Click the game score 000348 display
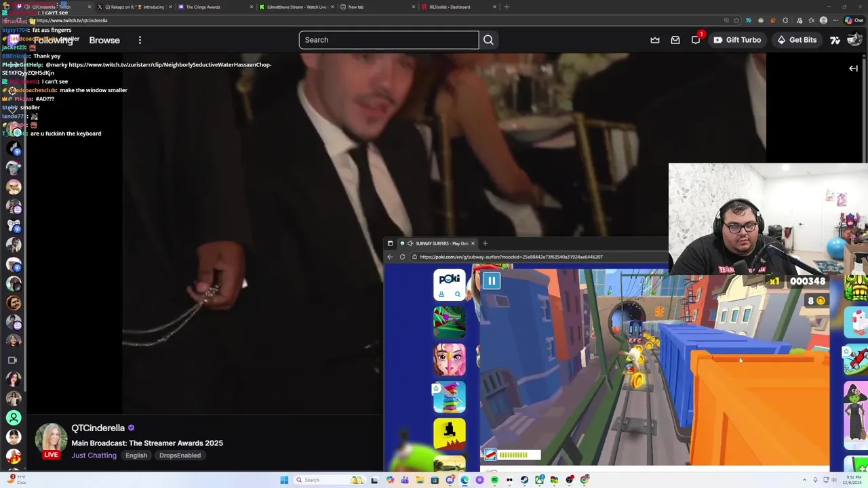 pos(807,281)
